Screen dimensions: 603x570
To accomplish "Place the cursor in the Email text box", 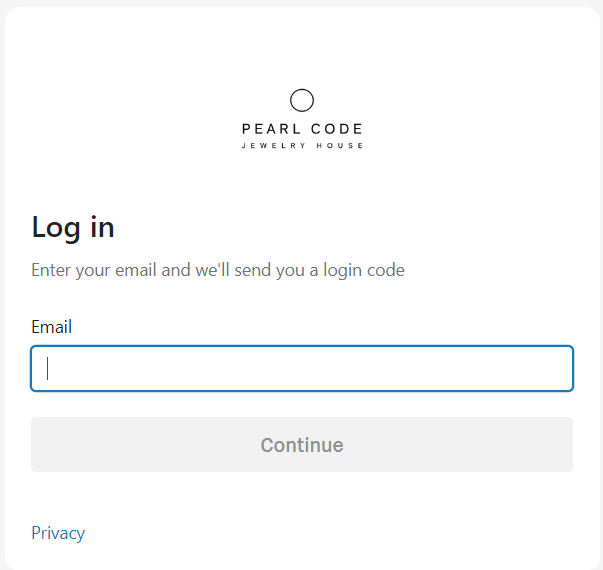I will coord(302,369).
